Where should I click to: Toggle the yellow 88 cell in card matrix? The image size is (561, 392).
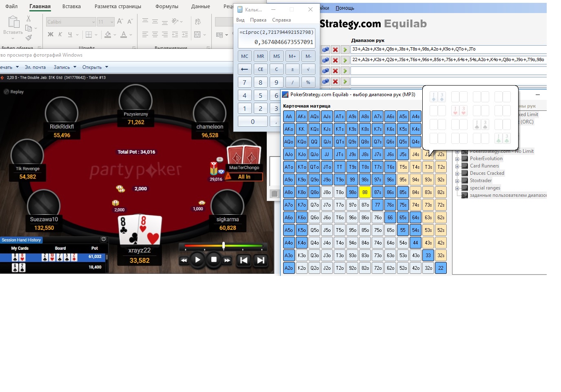(x=365, y=192)
